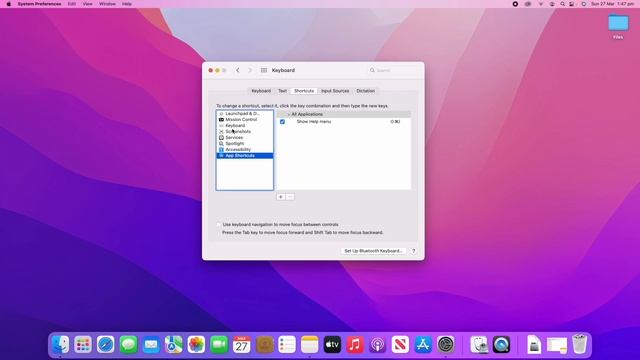This screenshot has width=640, height=360.
Task: Open Calendar from the Dock
Action: pyautogui.click(x=242, y=345)
